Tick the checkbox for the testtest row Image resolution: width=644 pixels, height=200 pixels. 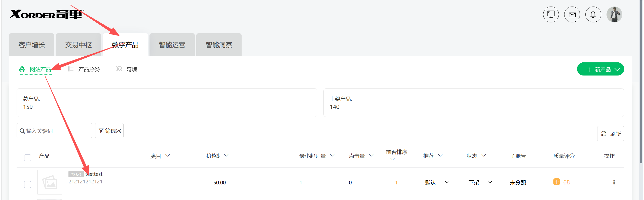[x=27, y=184]
